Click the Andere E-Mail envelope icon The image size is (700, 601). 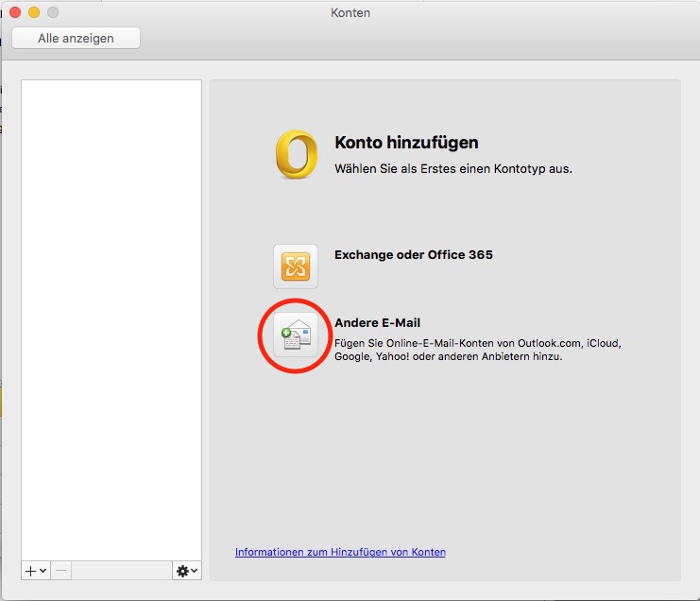tap(296, 335)
